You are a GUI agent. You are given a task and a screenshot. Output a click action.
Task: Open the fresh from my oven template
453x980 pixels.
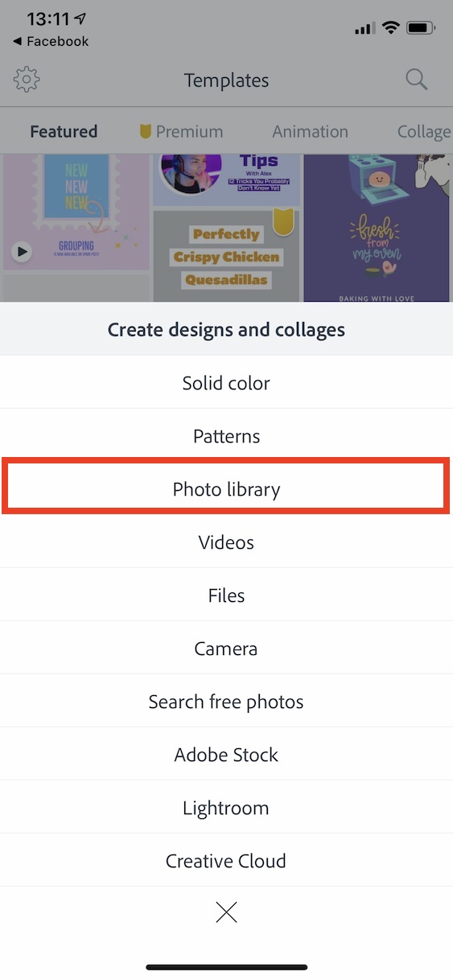click(x=376, y=229)
